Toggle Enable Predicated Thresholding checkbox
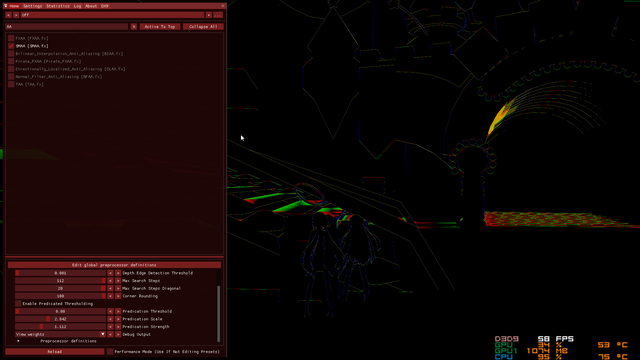 click(x=18, y=304)
